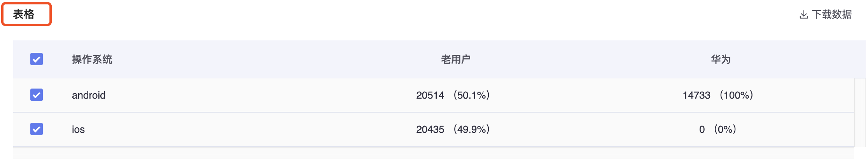Click the download arrow icon
868x167 pixels.
click(803, 15)
